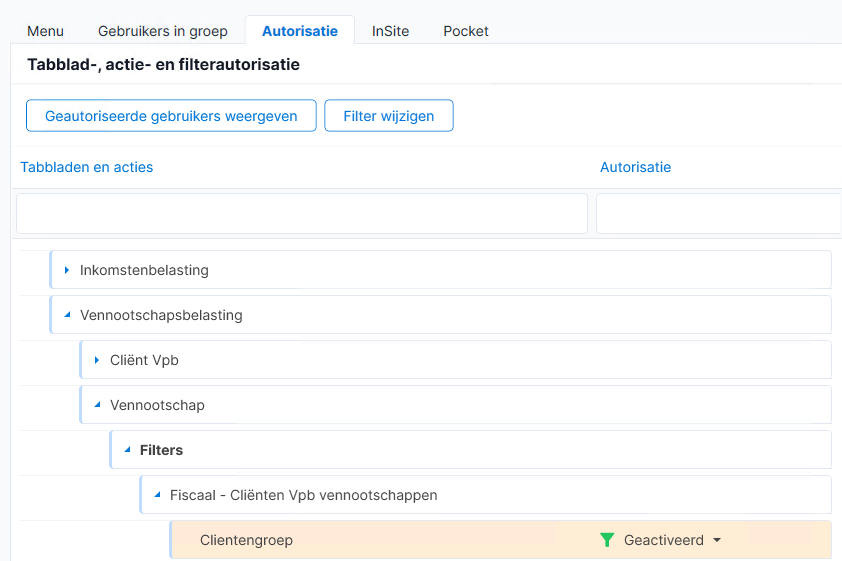Focus the Autorisatie column filter field
This screenshot has height=561, width=842.
pyautogui.click(x=718, y=214)
